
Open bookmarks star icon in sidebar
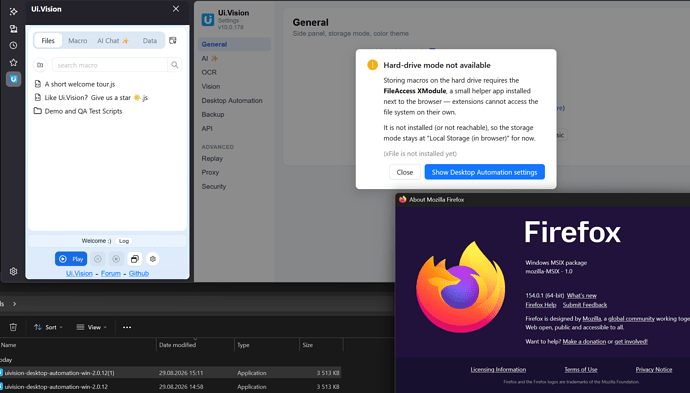tap(13, 62)
